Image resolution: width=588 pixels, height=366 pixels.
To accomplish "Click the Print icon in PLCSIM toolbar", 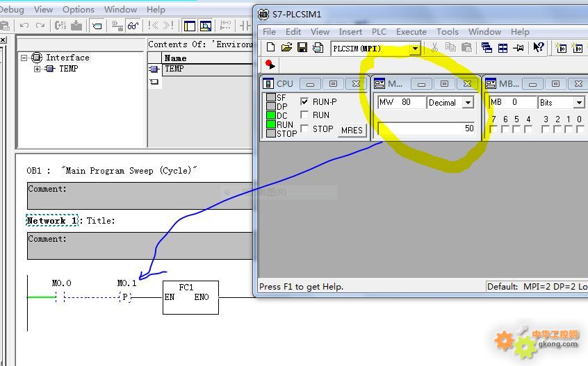I will click(x=318, y=48).
